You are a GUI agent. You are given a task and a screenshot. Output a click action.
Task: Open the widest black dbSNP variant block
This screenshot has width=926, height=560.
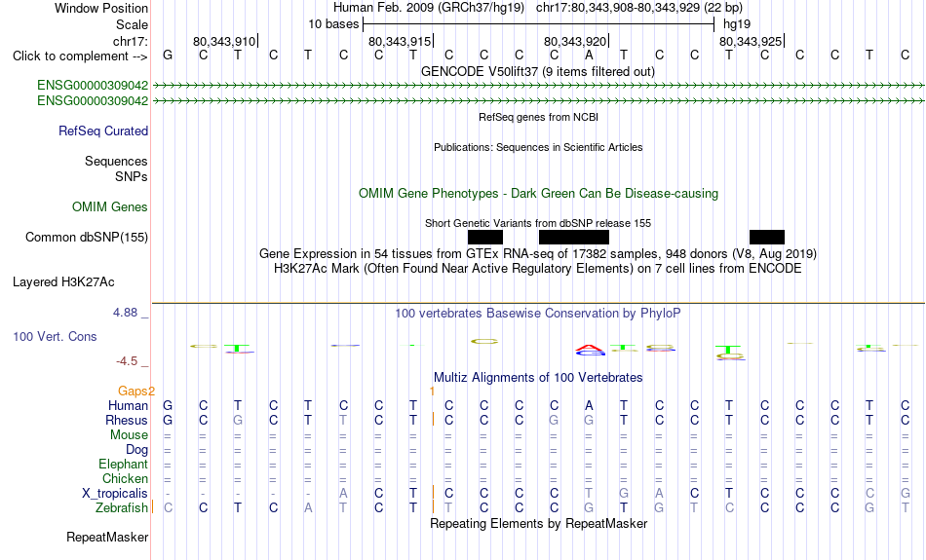(574, 238)
